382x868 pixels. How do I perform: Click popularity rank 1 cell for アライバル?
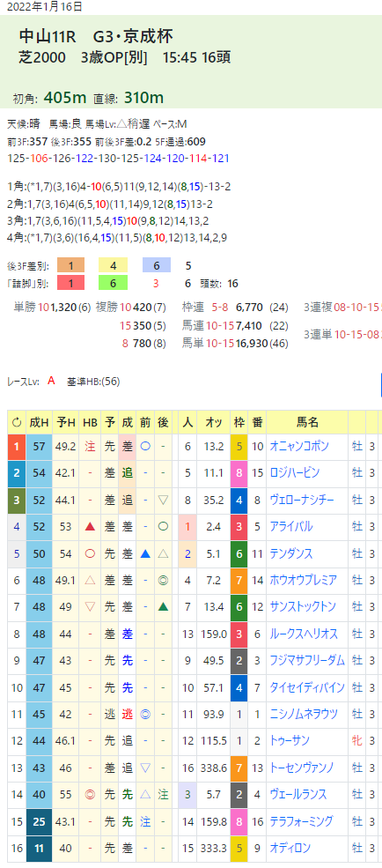pos(187,526)
